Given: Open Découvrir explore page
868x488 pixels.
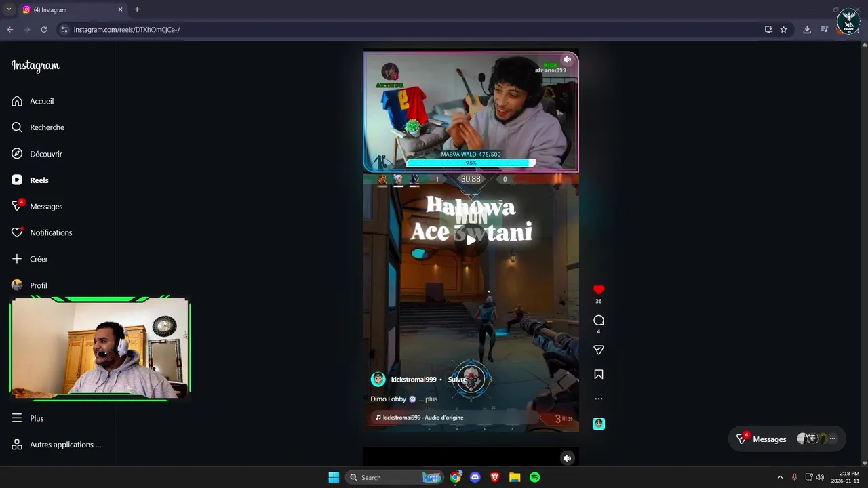Looking at the screenshot, I should coord(37,154).
